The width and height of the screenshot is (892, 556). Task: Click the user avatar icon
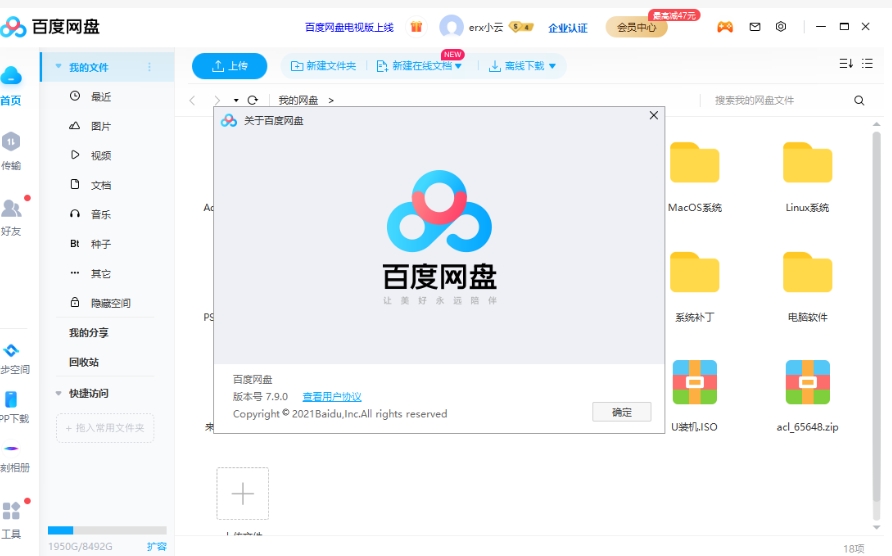(452, 27)
